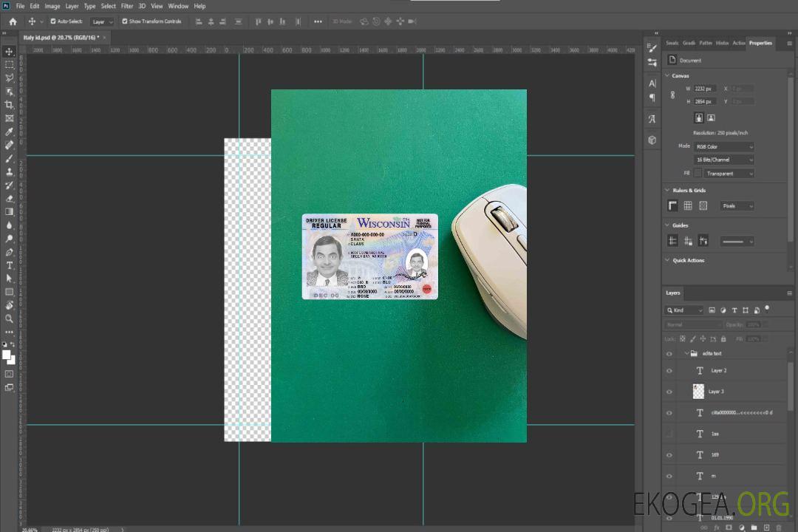Screen dimensions: 798x532
Task: Toggle the Auto-Select checkbox
Action: [53, 21]
